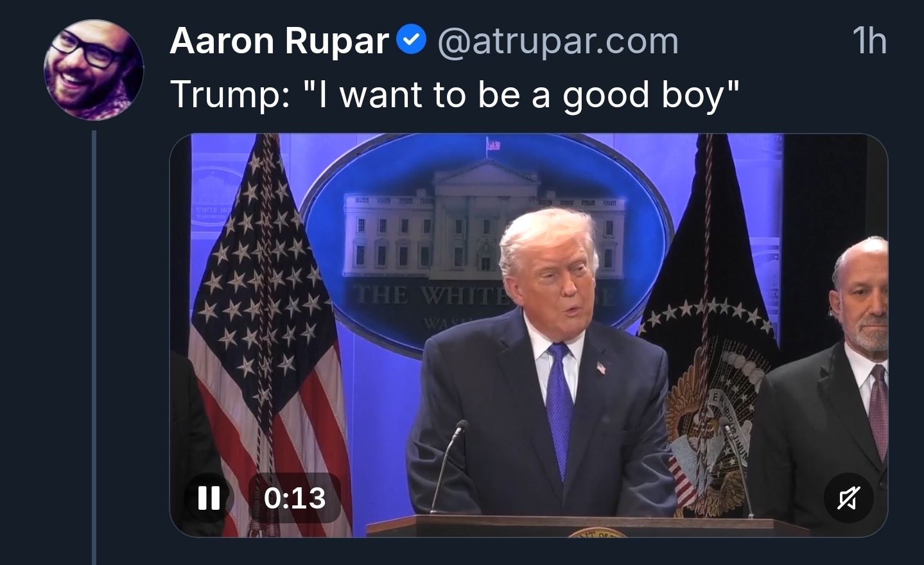Click the 1h post timestamp

tap(870, 41)
